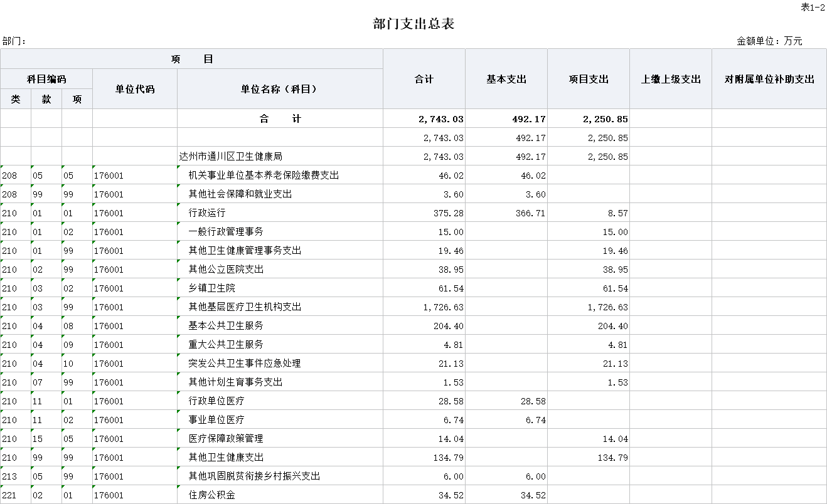This screenshot has width=827, height=504.
Task: Select the 项目 merged header cell
Action: pyautogui.click(x=192, y=59)
